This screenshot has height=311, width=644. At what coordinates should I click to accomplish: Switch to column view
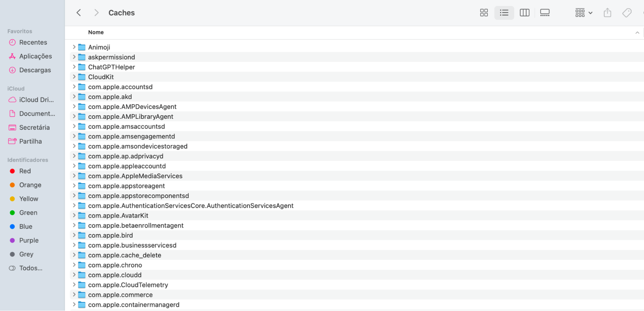coord(524,13)
